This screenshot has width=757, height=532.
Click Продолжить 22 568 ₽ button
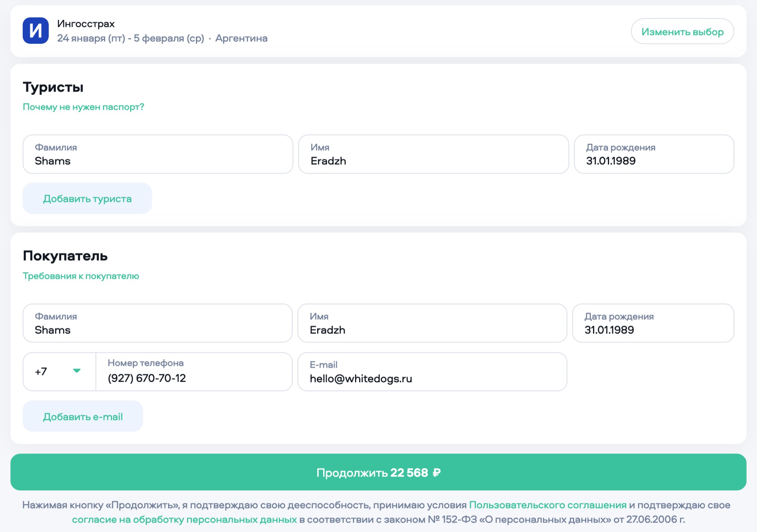pyautogui.click(x=378, y=472)
